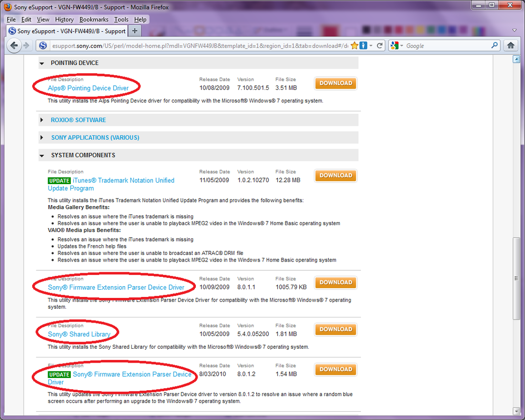Click the search magnifier icon in the Google box
525x420 pixels.
pos(495,46)
